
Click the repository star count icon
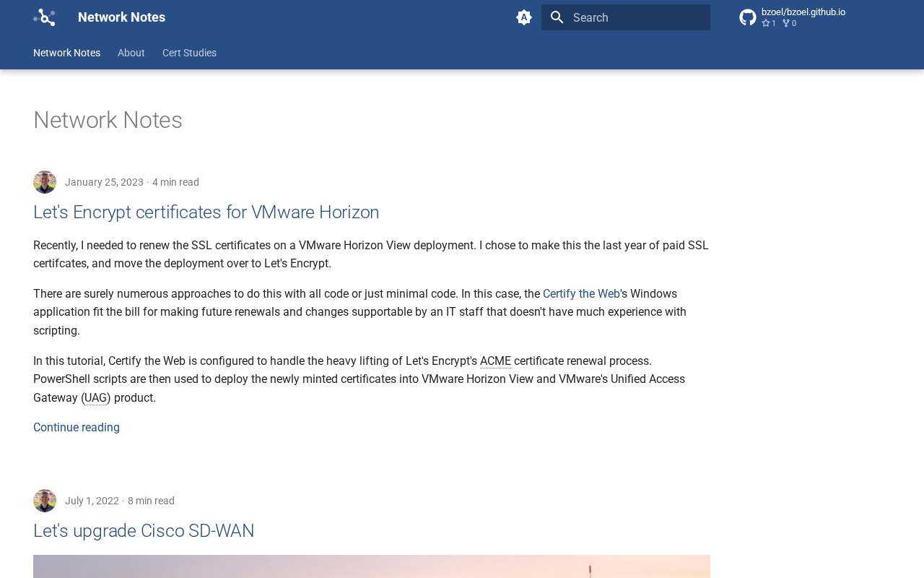(766, 23)
